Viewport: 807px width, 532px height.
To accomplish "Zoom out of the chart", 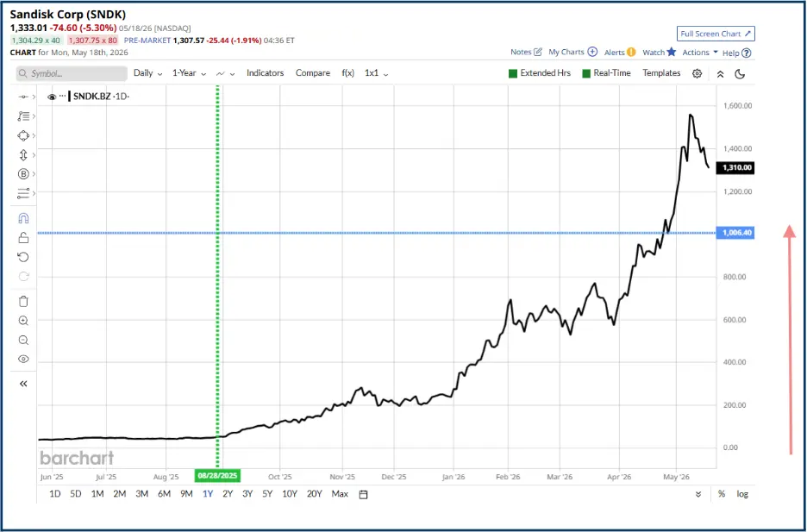I will tap(23, 340).
